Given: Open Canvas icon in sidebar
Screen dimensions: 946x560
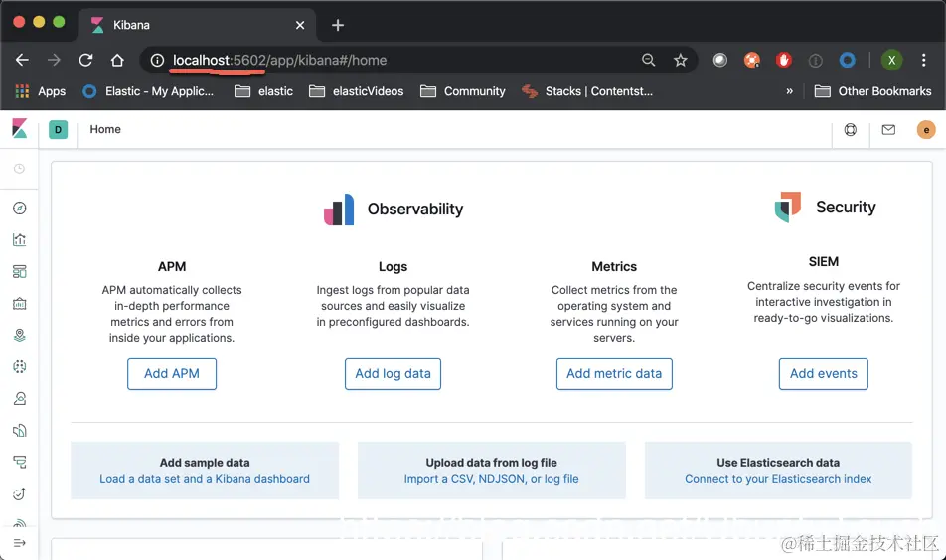Looking at the screenshot, I should point(19,303).
